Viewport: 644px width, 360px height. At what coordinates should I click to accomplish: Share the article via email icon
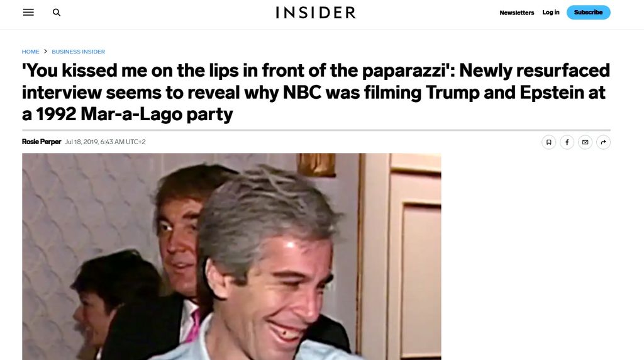585,142
